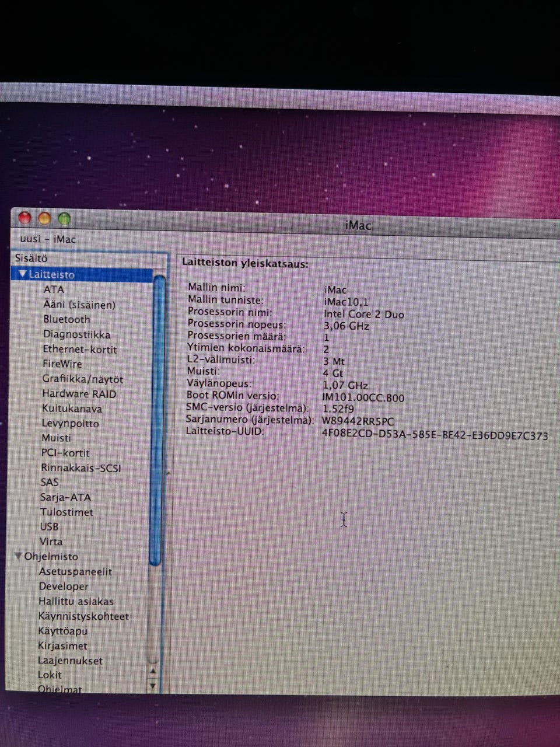Open PCI-kortit entry
Viewport: 560px width, 747px height.
click(65, 453)
